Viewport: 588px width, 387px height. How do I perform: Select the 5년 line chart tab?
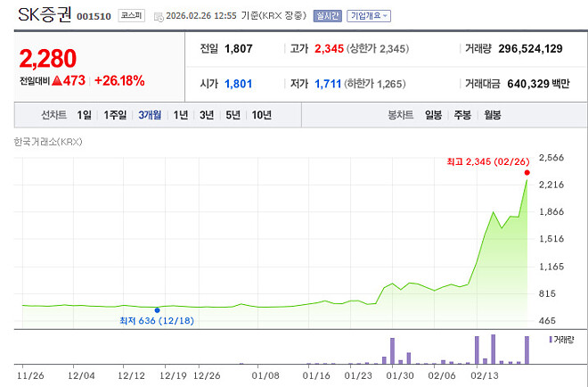pyautogui.click(x=233, y=115)
